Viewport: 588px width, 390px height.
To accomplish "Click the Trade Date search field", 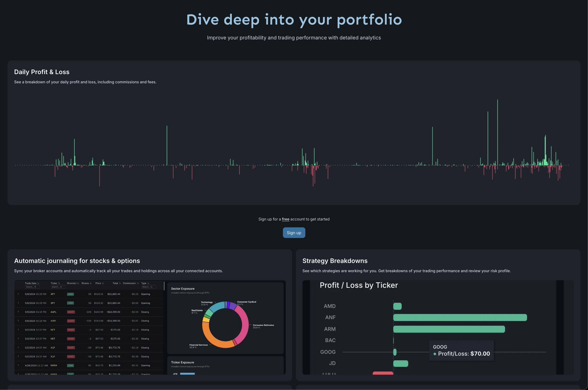I will (32, 287).
